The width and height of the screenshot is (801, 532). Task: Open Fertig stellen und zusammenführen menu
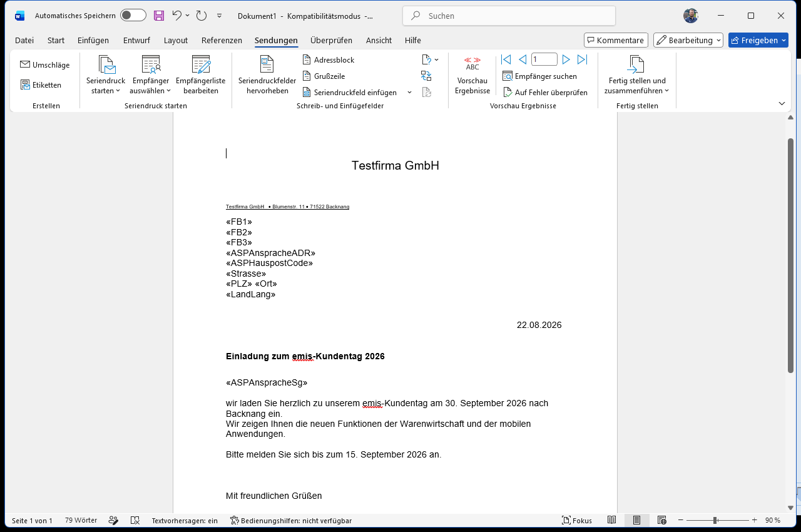[636, 75]
